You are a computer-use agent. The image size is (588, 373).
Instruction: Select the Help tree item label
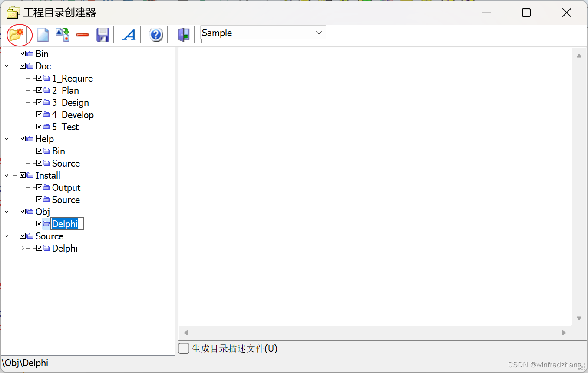(45, 139)
